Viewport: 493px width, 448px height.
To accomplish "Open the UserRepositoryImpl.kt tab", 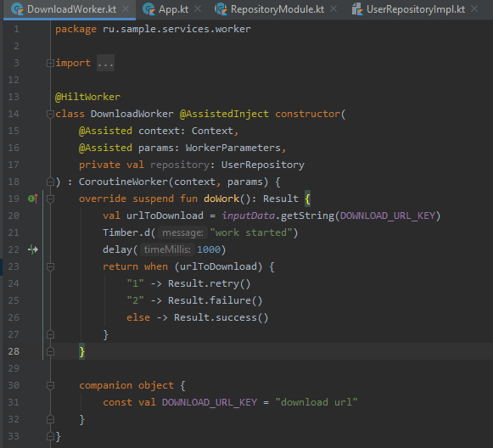I will [415, 9].
